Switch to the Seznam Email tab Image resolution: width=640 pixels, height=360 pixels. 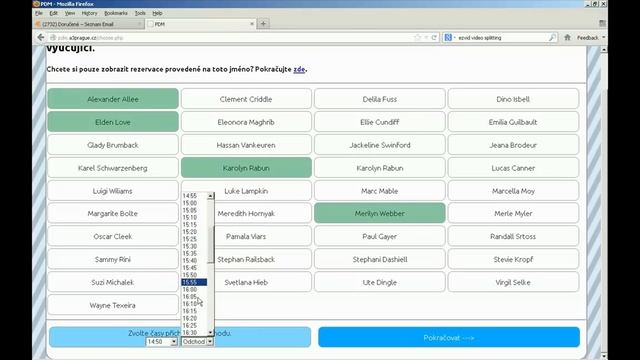pos(89,24)
